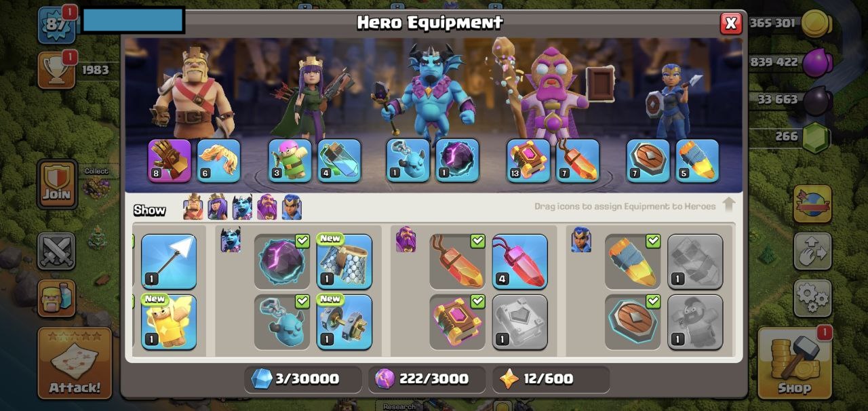Open the Join clan shield button

[56, 184]
